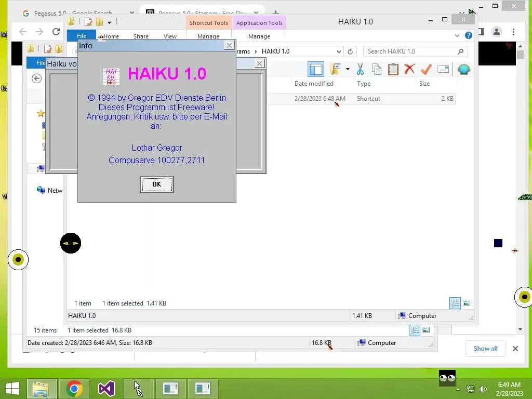Click the search magnifier icon
Image resolution: width=532 pixels, height=399 pixels.
tap(460, 51)
